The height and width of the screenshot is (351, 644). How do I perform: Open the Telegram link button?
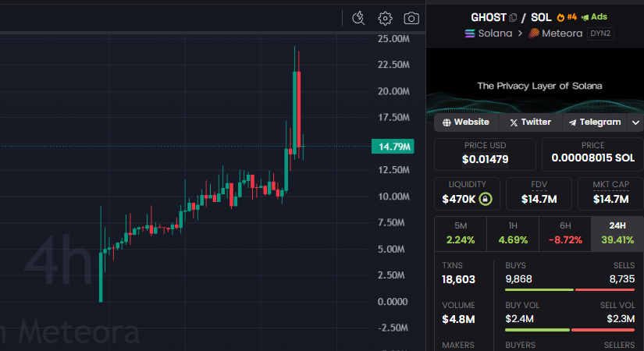tap(595, 122)
